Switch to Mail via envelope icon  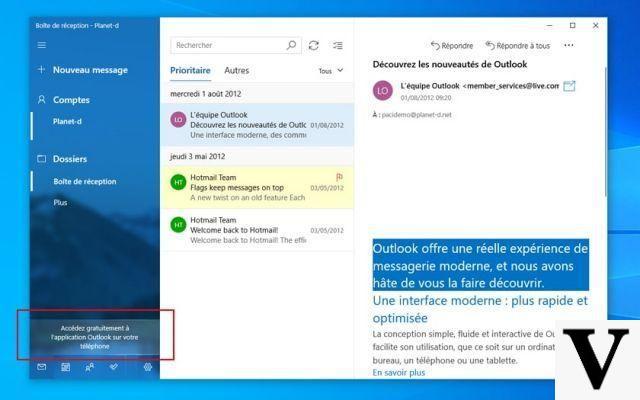click(x=42, y=367)
